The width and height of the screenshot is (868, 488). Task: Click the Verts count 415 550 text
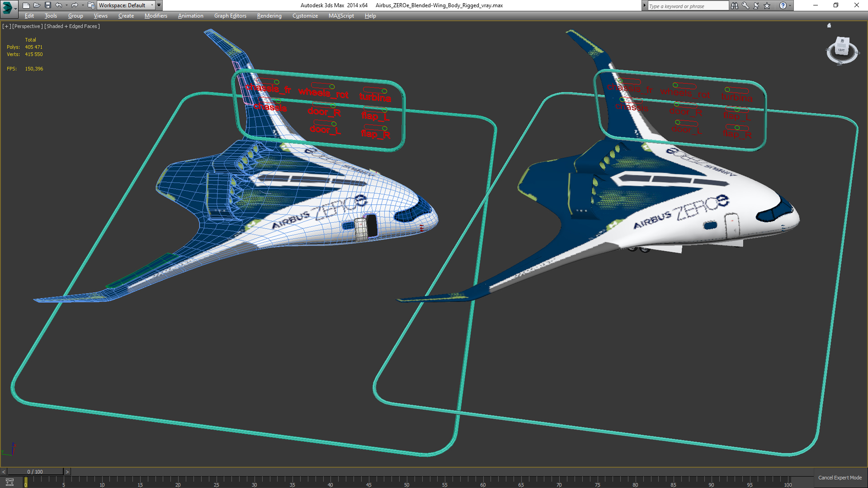coord(33,54)
